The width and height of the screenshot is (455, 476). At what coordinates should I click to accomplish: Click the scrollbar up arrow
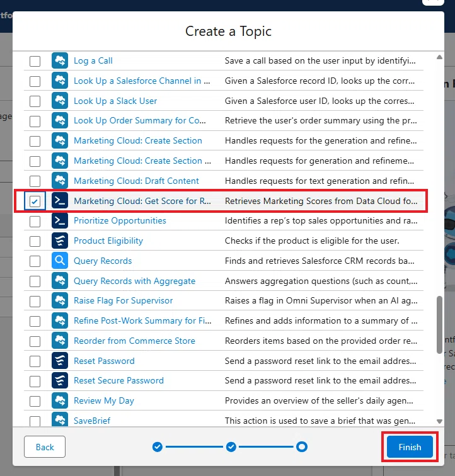439,57
